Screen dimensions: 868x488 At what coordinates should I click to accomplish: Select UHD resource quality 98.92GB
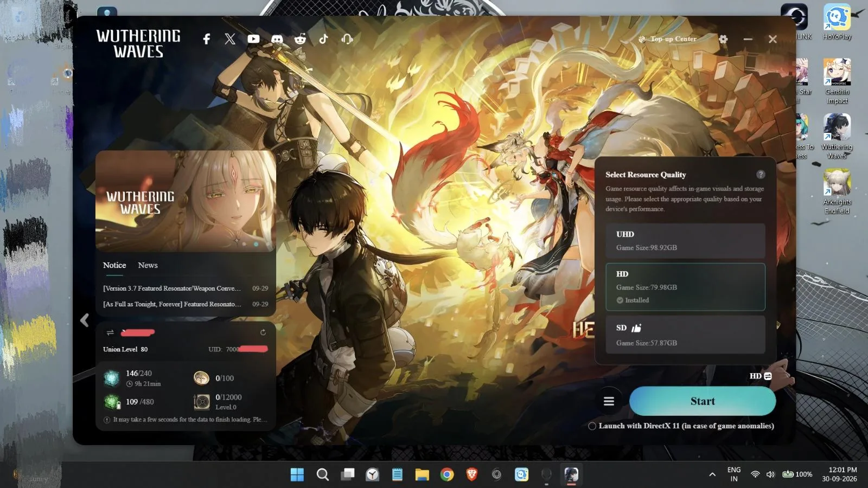click(685, 241)
